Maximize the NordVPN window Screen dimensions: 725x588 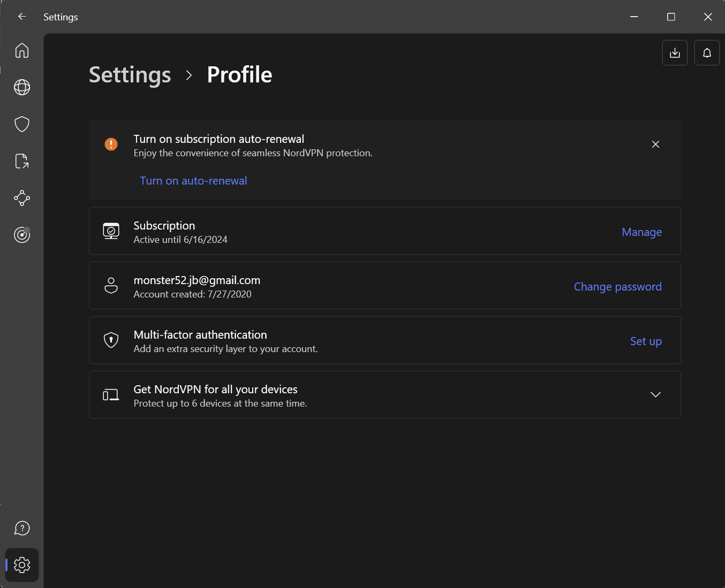tap(671, 17)
